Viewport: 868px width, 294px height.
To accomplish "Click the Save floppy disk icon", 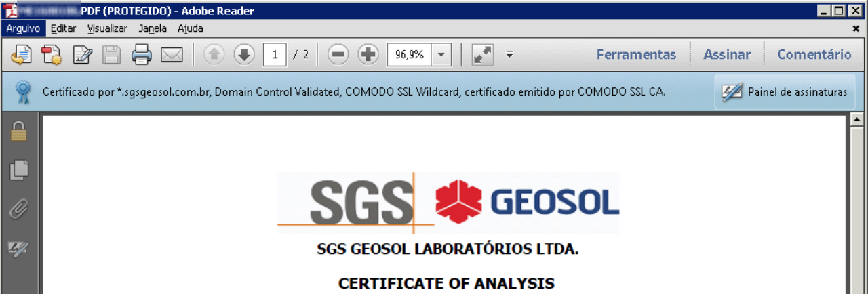I will [x=112, y=55].
